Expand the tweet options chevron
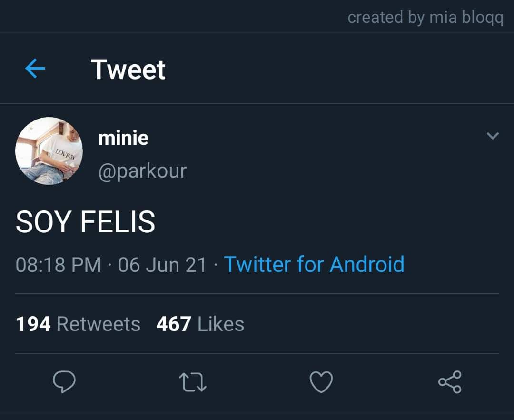514x420 pixels. 493,135
